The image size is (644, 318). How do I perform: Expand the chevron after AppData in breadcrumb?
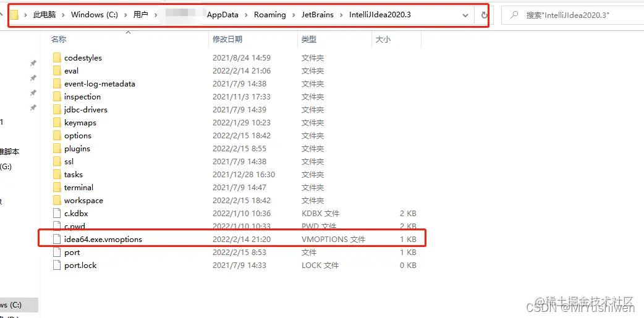tap(246, 15)
